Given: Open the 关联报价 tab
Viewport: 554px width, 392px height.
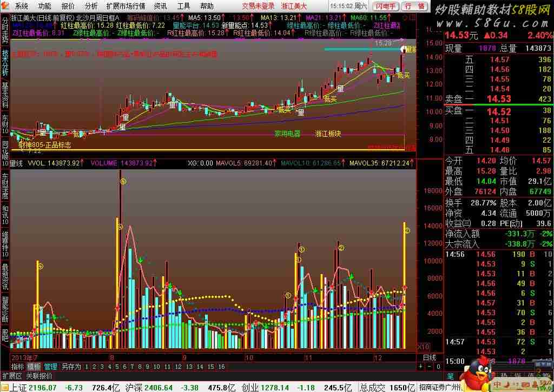Looking at the screenshot, I should pyautogui.click(x=39, y=376).
